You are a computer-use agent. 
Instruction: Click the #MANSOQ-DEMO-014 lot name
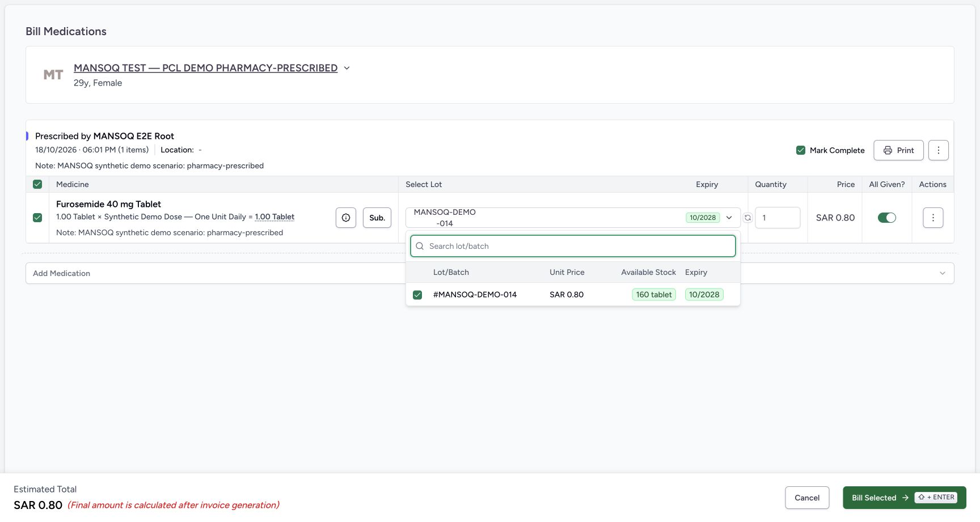click(x=475, y=295)
